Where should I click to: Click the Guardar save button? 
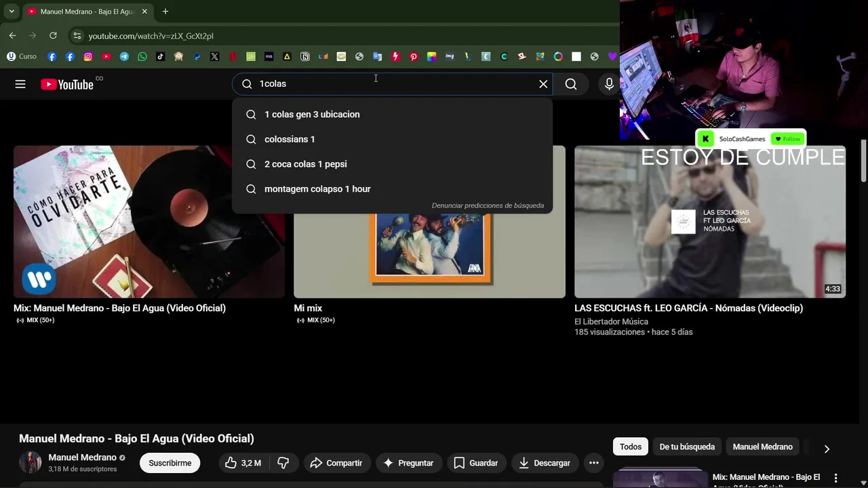point(476,463)
